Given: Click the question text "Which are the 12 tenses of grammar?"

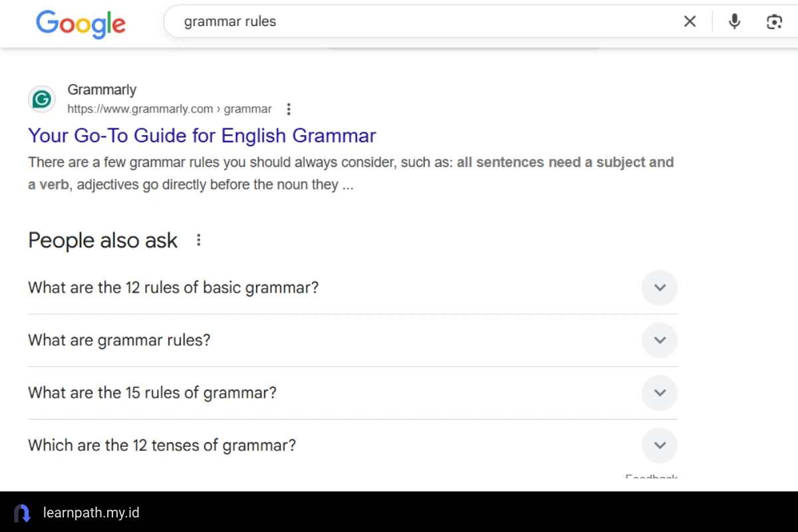Looking at the screenshot, I should click(162, 446).
